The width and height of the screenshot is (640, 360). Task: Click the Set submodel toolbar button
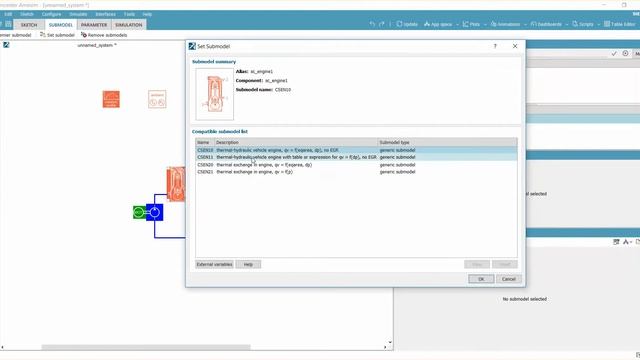57,35
